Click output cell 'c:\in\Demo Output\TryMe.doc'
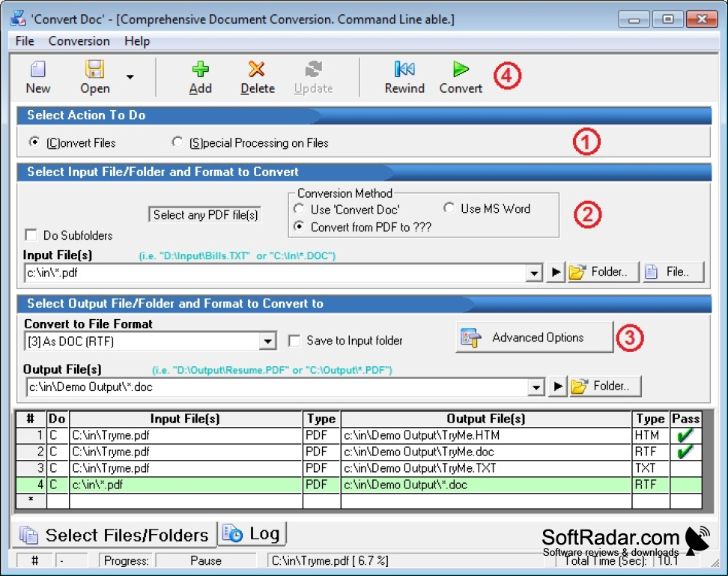Image resolution: width=728 pixels, height=576 pixels. point(486,452)
